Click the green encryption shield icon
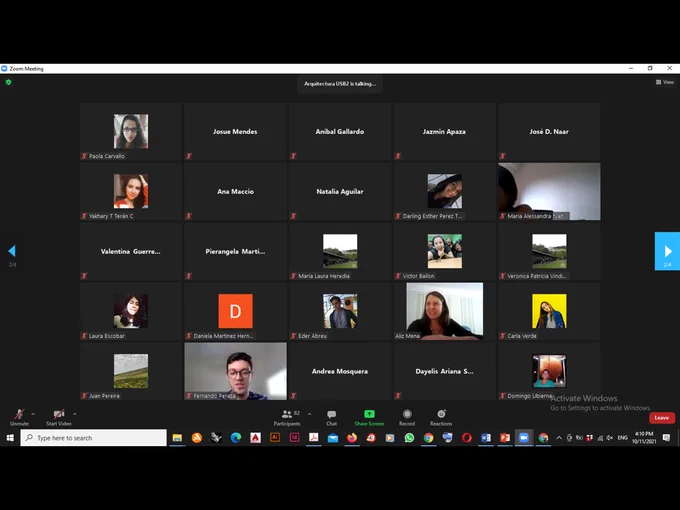This screenshot has width=680, height=510. click(x=8, y=82)
